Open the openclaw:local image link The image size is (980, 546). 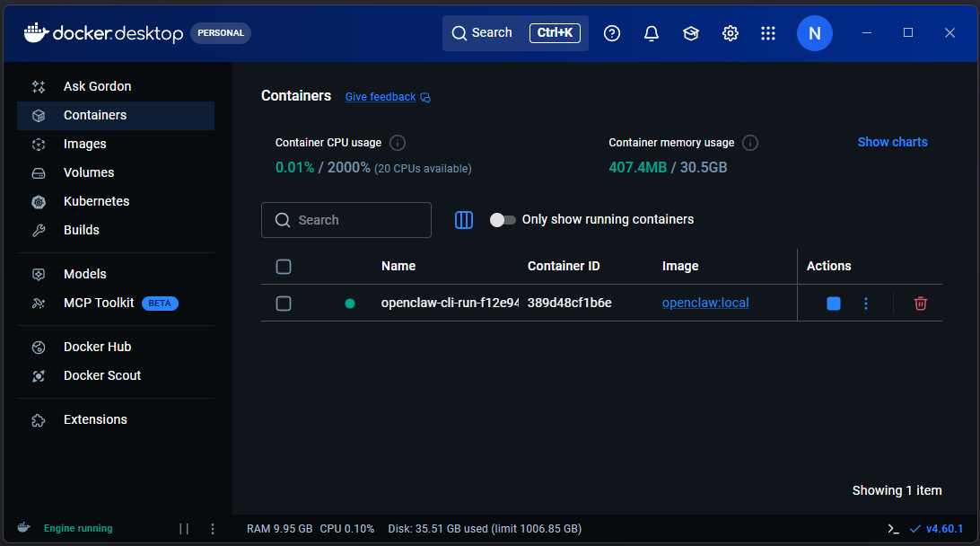705,303
